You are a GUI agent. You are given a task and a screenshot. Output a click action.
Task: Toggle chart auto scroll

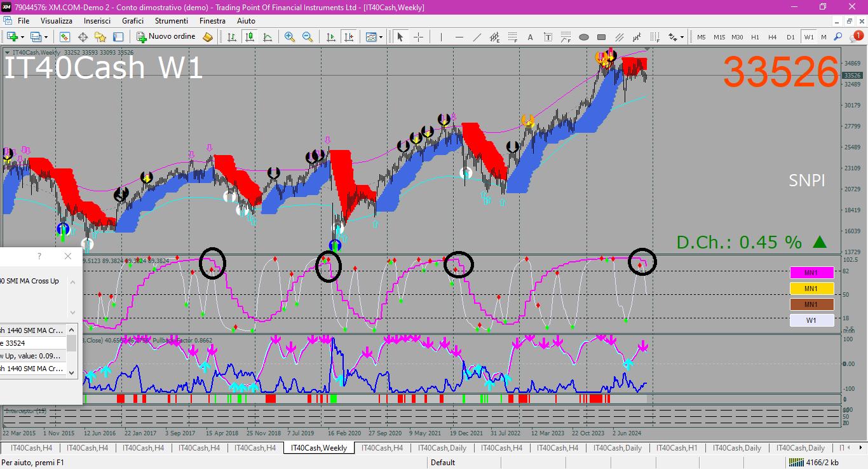point(330,37)
